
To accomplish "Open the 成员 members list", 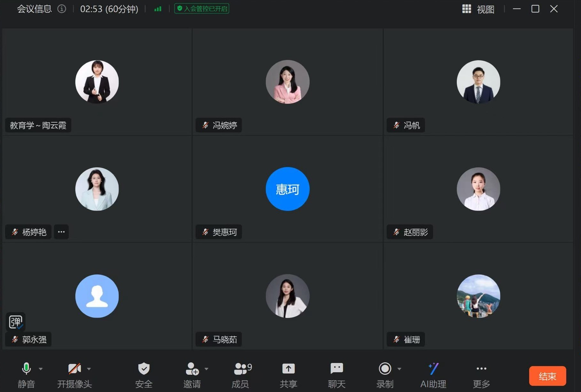I will (x=240, y=369).
